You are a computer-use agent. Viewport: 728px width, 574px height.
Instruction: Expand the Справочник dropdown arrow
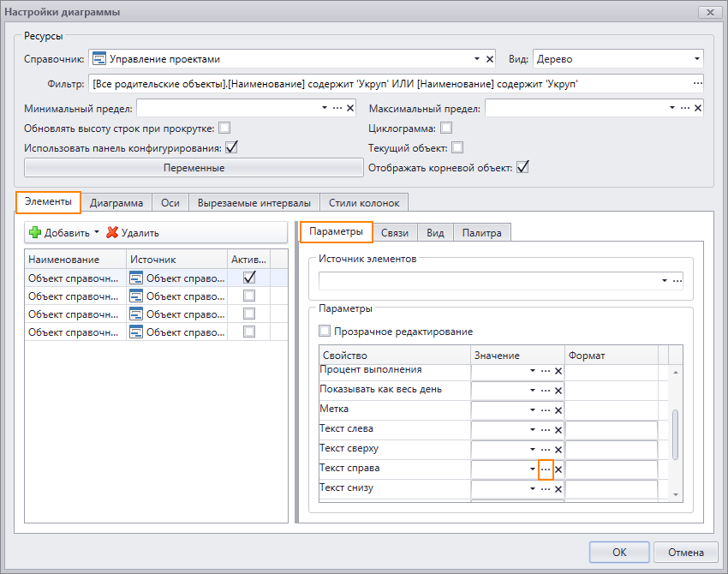click(477, 59)
